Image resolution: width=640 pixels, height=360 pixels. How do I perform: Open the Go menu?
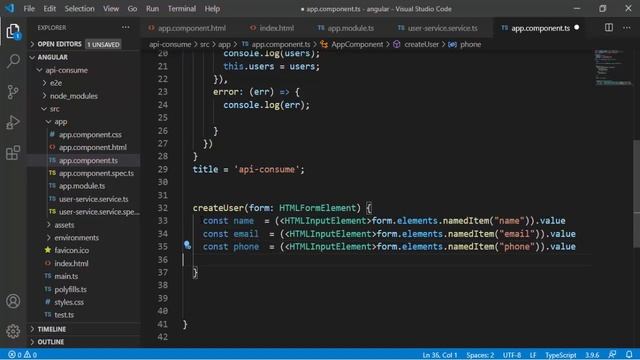pos(132,9)
